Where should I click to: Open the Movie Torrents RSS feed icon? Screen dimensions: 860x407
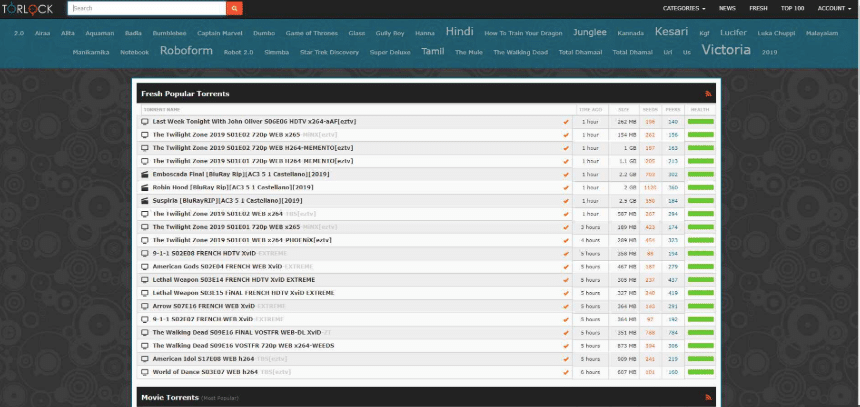pyautogui.click(x=708, y=397)
